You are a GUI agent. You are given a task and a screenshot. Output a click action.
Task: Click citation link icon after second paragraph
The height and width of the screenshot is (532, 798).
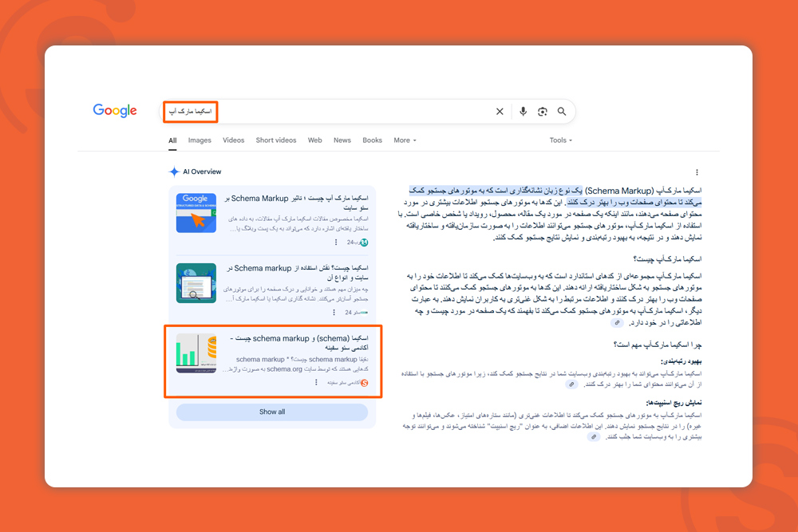coord(617,323)
